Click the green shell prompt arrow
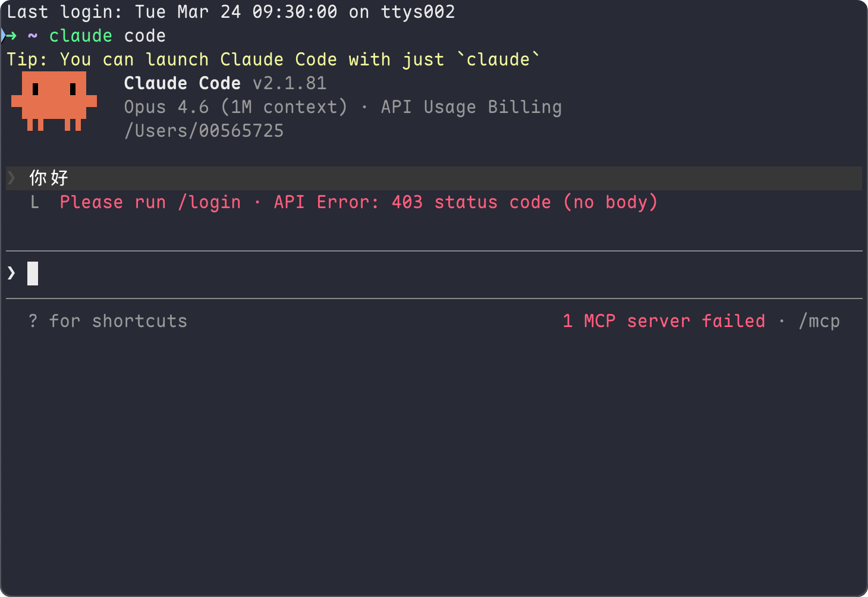The height and width of the screenshot is (597, 868). point(9,36)
